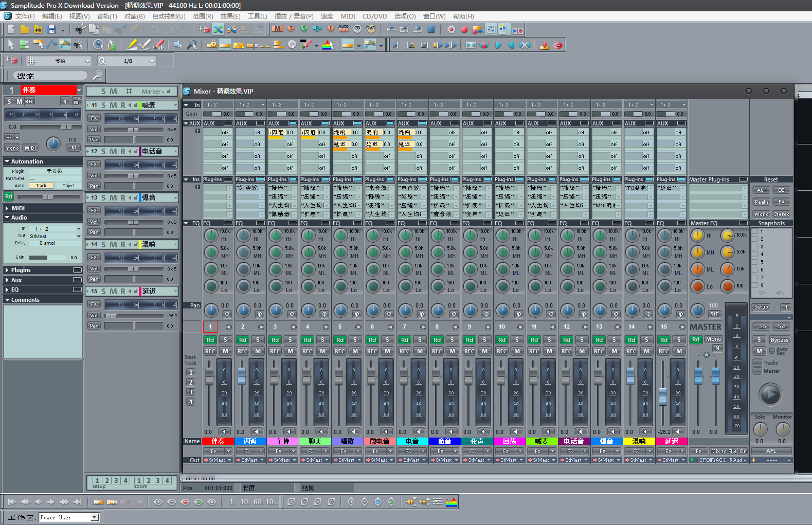Collapse the Automation section
The height and width of the screenshot is (525, 812).
[7, 161]
